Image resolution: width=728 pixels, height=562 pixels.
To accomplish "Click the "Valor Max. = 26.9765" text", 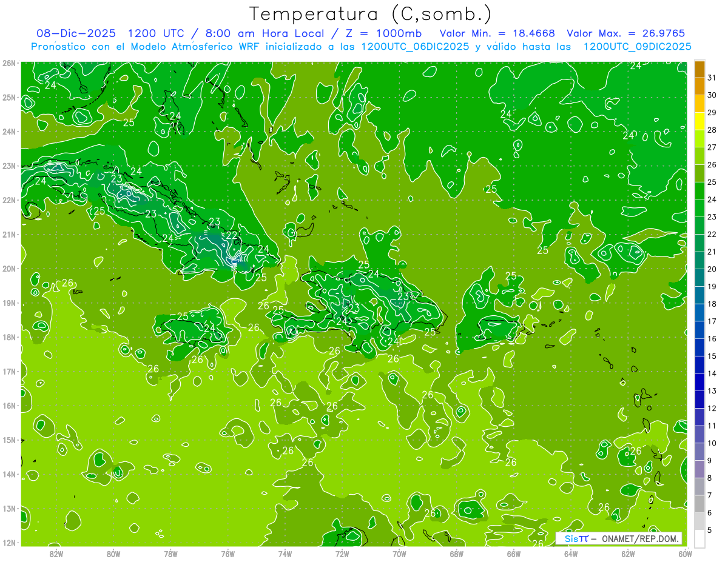I will point(625,33).
